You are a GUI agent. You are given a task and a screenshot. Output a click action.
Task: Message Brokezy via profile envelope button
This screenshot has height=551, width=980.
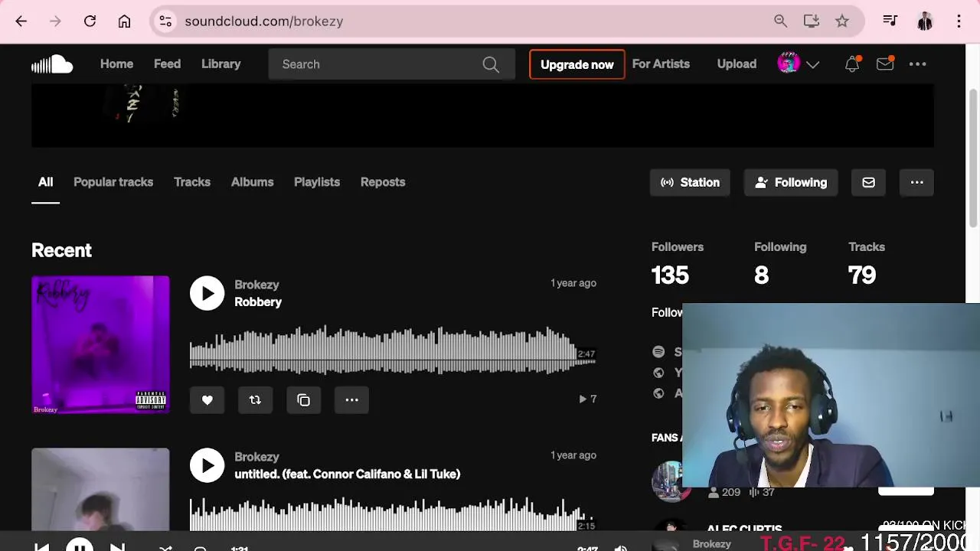[x=868, y=182]
